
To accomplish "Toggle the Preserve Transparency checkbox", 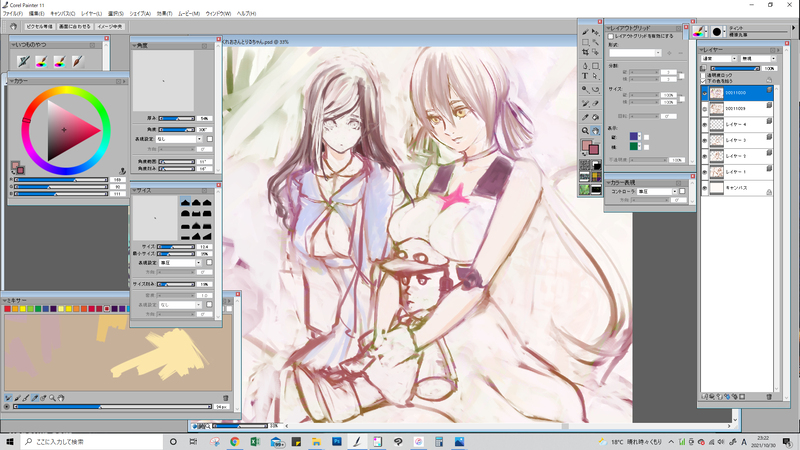I will click(704, 75).
